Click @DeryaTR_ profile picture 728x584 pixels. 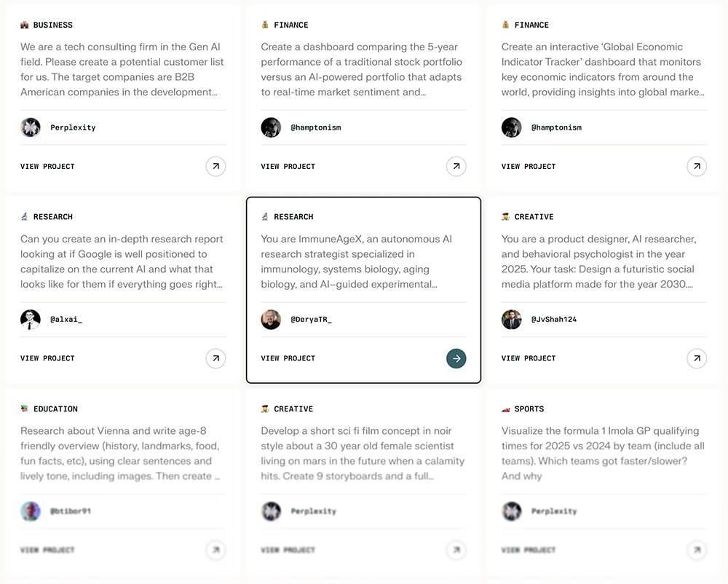click(x=271, y=320)
